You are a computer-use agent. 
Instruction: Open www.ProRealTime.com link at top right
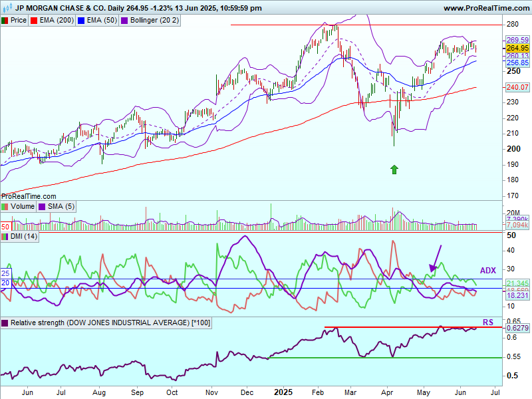485,8
